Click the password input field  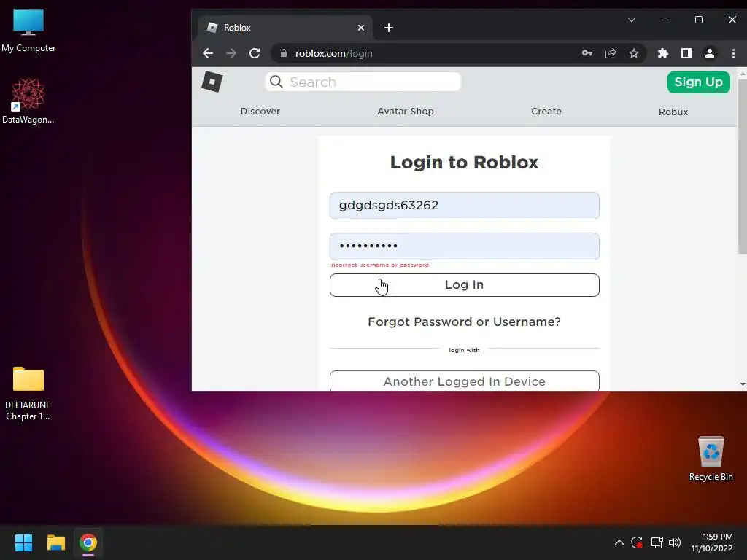click(464, 246)
